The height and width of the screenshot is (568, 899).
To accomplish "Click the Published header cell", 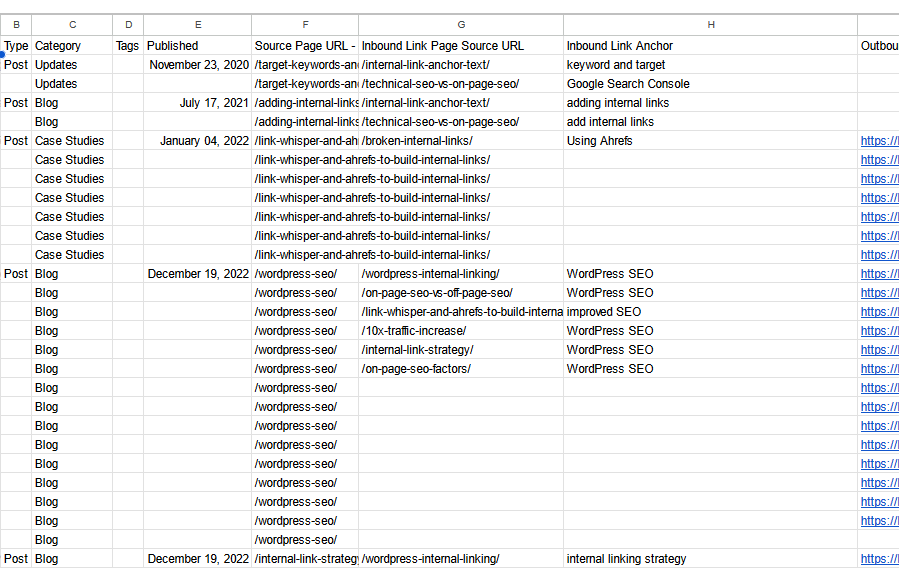I will [x=198, y=46].
